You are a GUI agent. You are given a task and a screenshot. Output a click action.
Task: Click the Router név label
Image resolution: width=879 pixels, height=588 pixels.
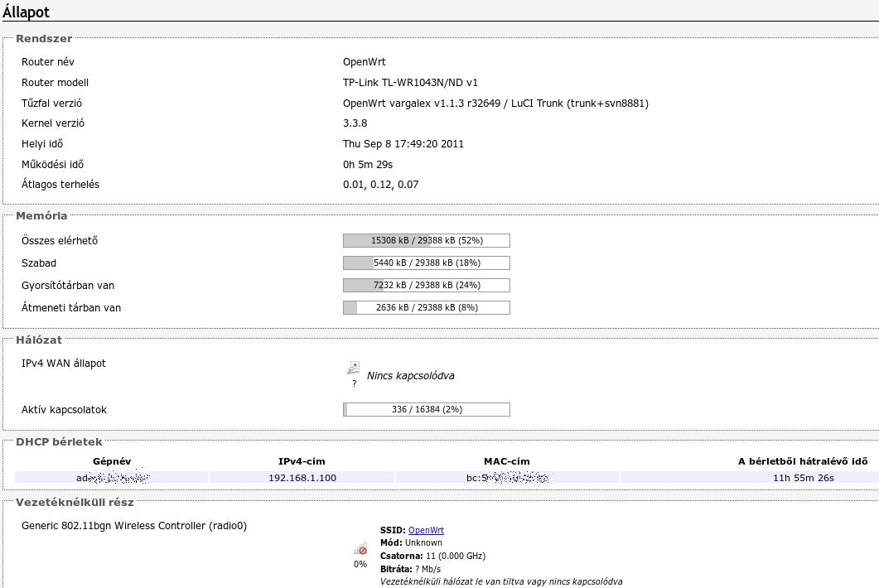(48, 62)
